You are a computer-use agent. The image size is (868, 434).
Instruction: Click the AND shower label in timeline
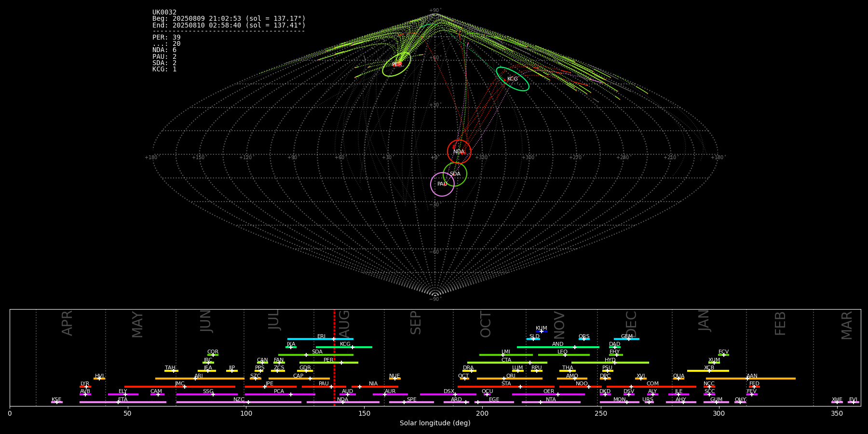pos(558,344)
